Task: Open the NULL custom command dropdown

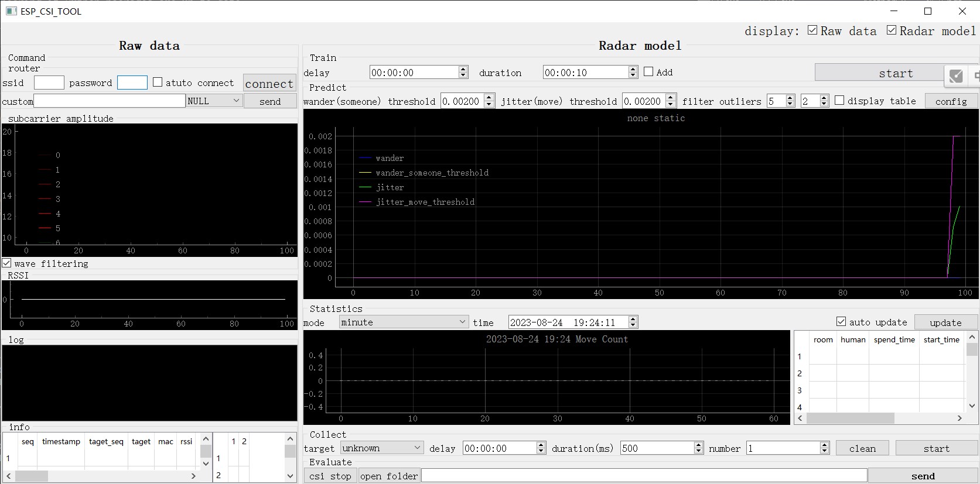Action: [214, 101]
